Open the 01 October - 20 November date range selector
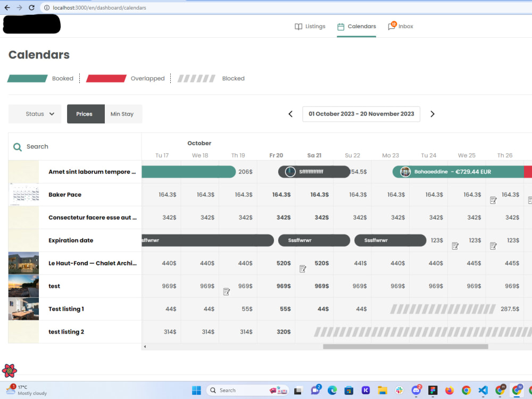The width and height of the screenshot is (532, 399). [x=361, y=114]
